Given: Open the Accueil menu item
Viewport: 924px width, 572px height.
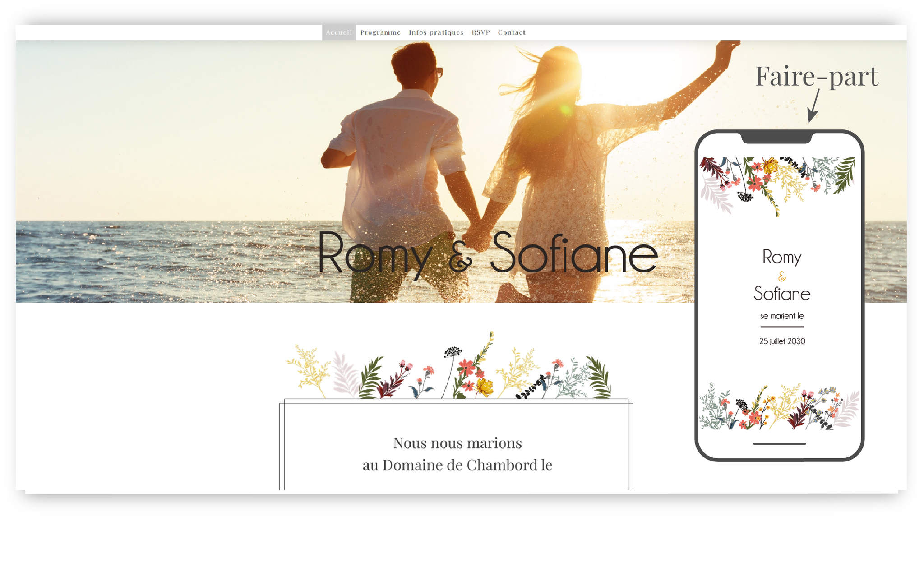Looking at the screenshot, I should point(339,32).
